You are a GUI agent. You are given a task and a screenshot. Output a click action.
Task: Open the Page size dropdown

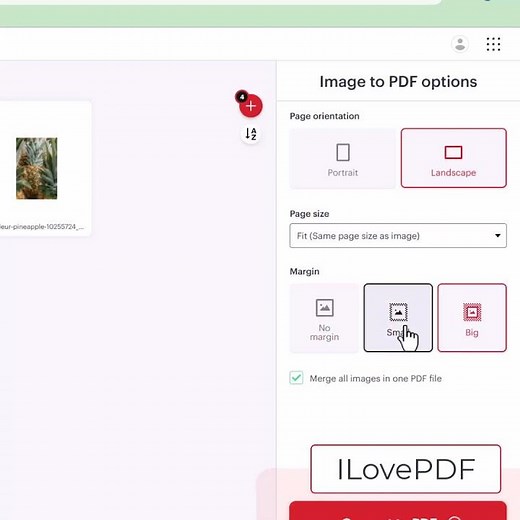(x=398, y=236)
